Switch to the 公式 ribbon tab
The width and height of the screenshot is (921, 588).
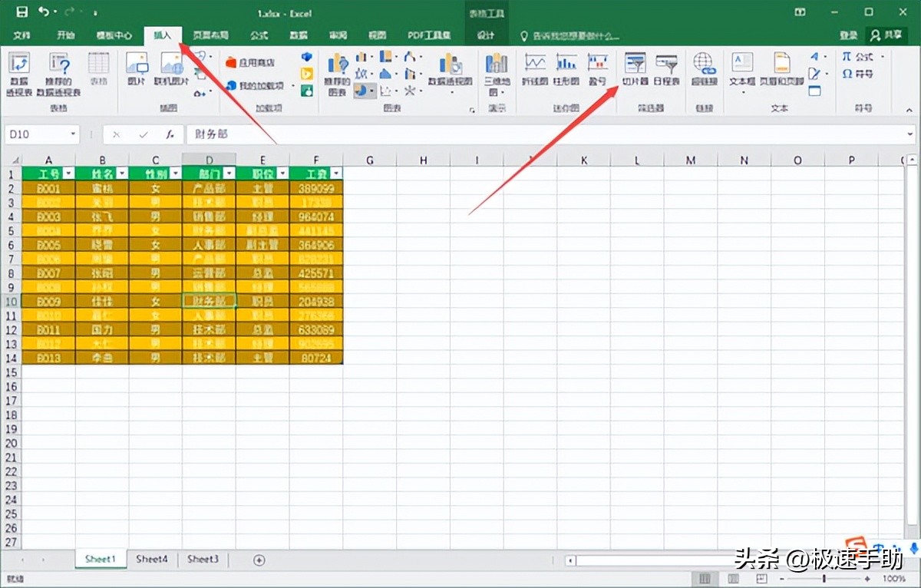click(259, 35)
